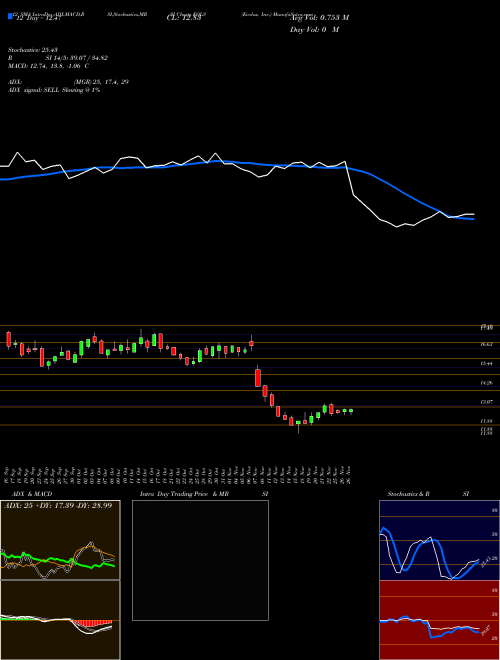Click the 'Stochastics & R' panel title
Viewport: 500px width, 660px height.
[409, 494]
